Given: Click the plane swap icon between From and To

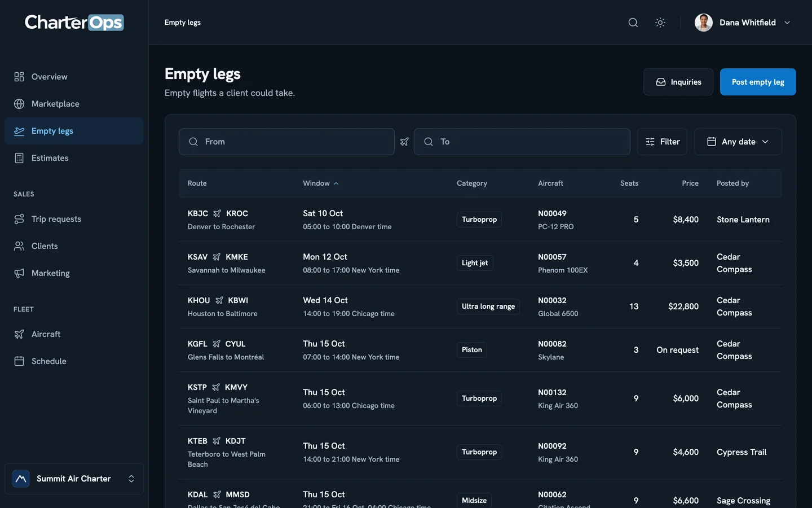Looking at the screenshot, I should tap(404, 142).
